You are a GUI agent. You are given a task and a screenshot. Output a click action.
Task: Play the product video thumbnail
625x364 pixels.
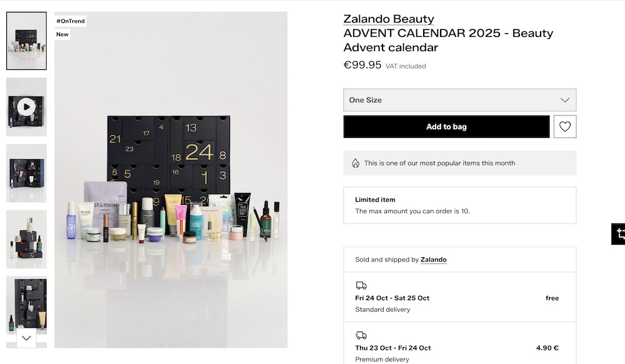click(x=26, y=107)
